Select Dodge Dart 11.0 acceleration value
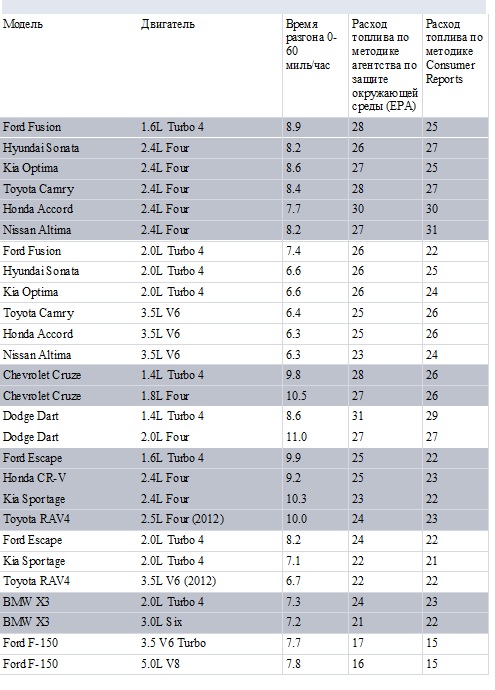This screenshot has height=690, width=495. 297,437
